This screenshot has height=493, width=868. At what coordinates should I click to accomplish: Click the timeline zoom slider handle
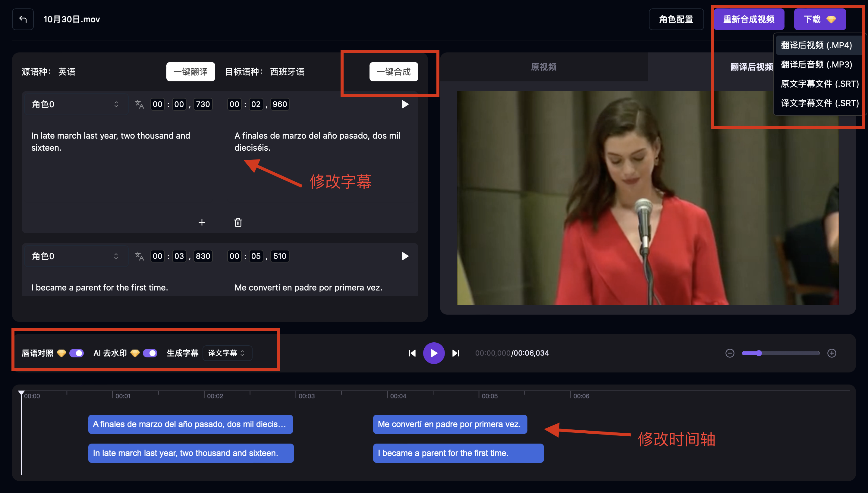coord(759,353)
